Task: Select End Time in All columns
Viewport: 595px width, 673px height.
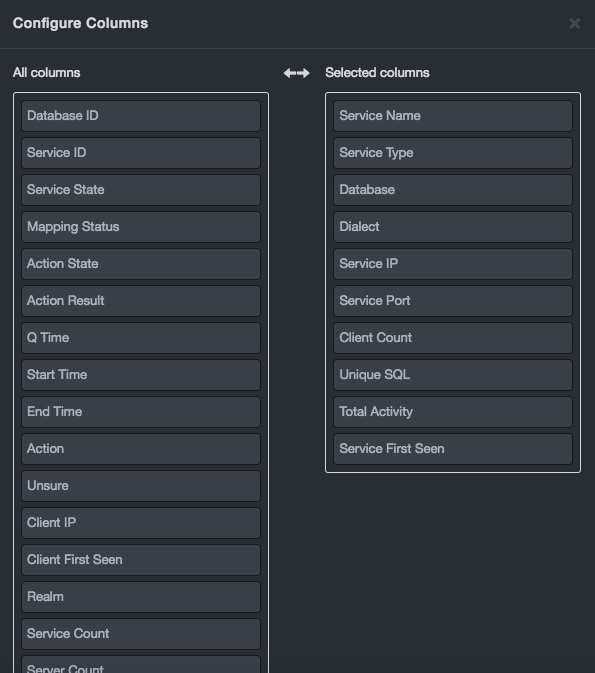Action: (x=141, y=412)
